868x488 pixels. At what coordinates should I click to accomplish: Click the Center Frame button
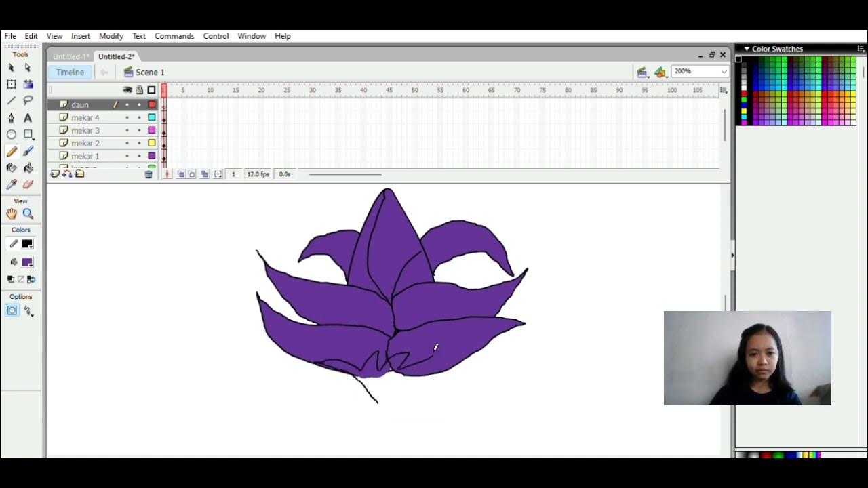click(167, 174)
